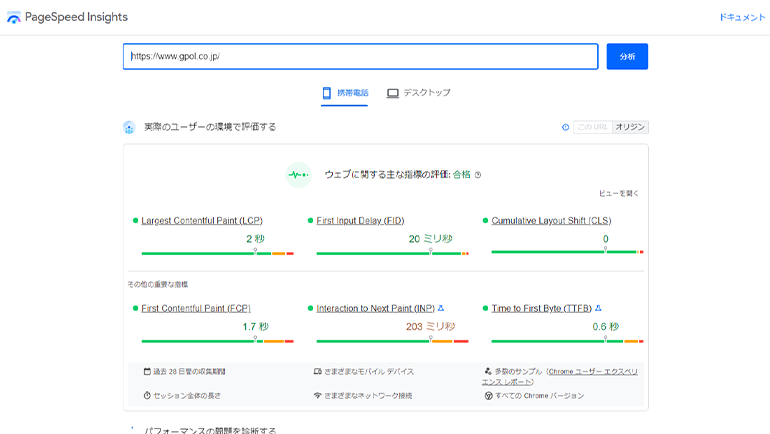Select the このURL toggle option

(x=592, y=127)
